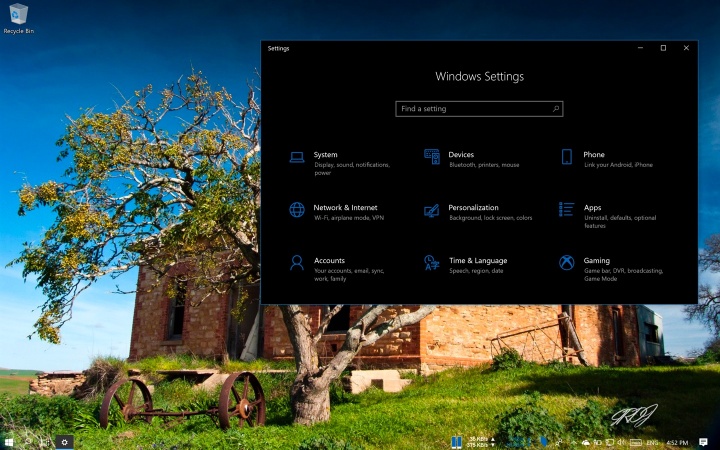
Task: Select the Recycle Bin desktop icon
Action: click(x=18, y=19)
